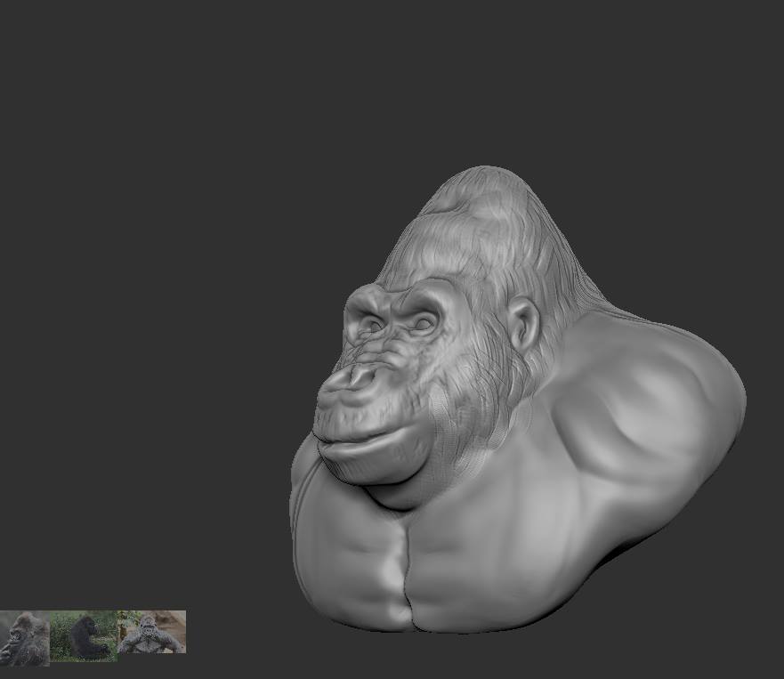Image resolution: width=784 pixels, height=679 pixels.
Task: Click the rightmost front-facing silverback reference thumbnail
Action: click(152, 633)
